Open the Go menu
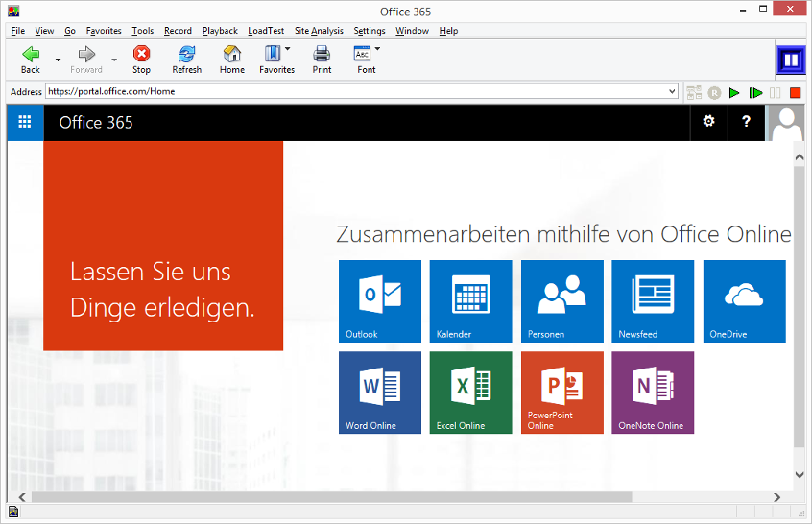The image size is (812, 524). tap(70, 31)
